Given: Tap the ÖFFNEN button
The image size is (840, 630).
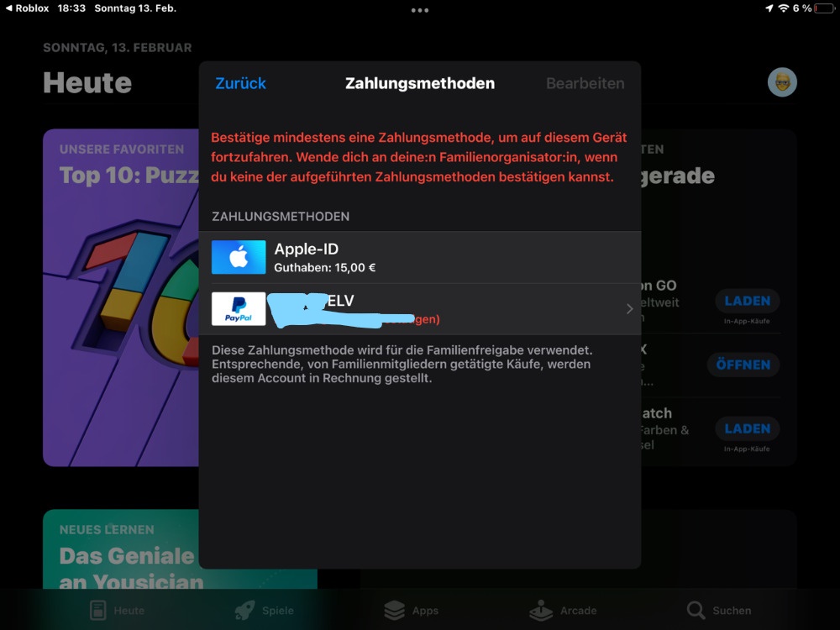Looking at the screenshot, I should pos(743,365).
